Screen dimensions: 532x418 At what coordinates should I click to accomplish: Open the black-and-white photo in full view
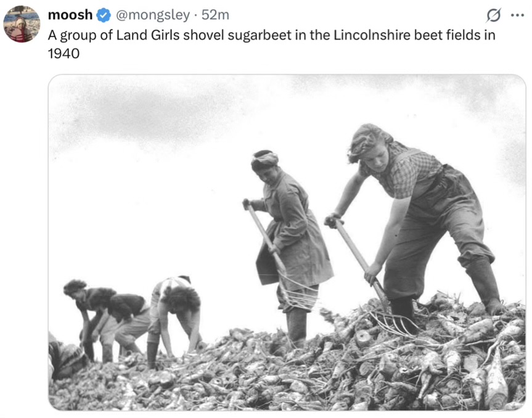pyautogui.click(x=287, y=242)
